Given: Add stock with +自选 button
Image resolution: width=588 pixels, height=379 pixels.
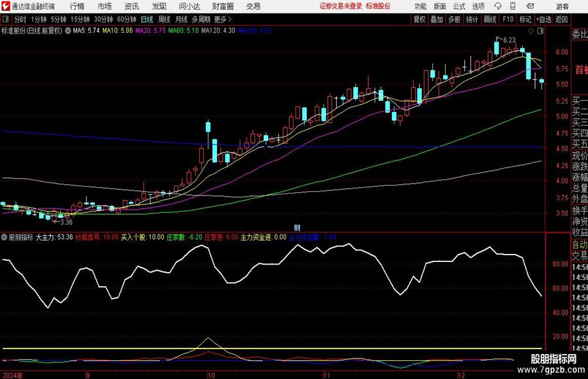Looking at the screenshot, I should tap(543, 19).
